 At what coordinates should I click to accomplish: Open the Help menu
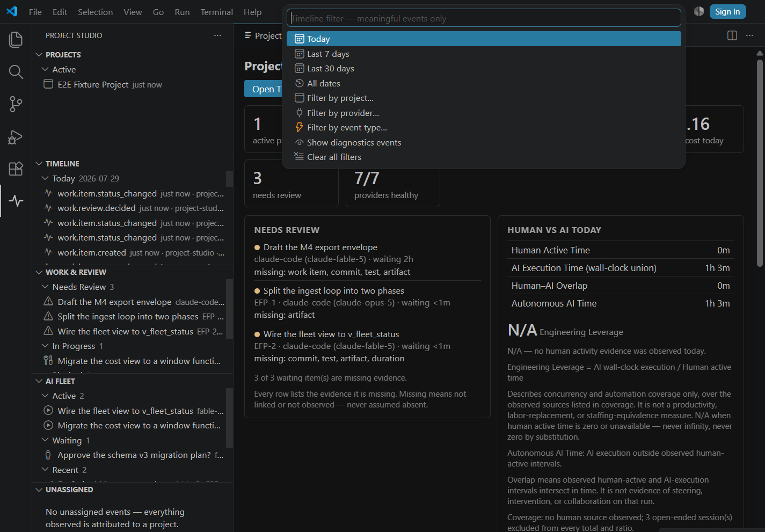pos(253,12)
